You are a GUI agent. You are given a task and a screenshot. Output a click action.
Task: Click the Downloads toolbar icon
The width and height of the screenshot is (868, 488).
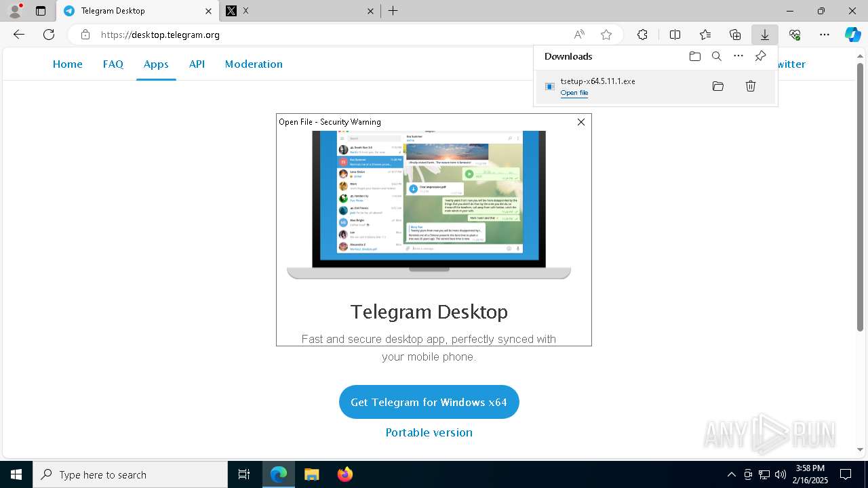tap(764, 35)
